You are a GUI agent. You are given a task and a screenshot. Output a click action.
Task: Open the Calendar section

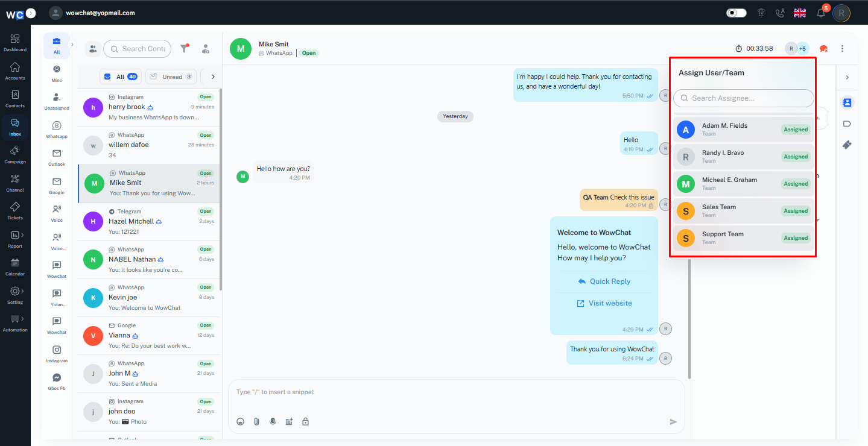(15, 266)
